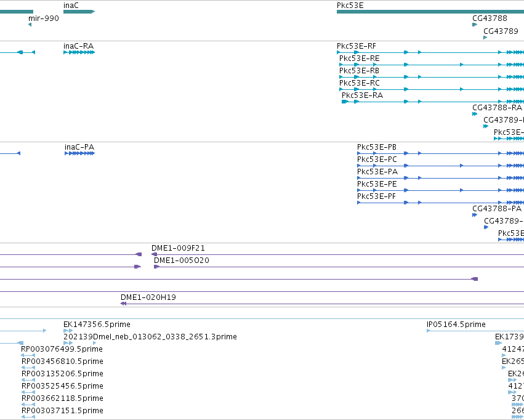Screen dimensions: 524x420
Task: Click the Pkc53E-RE transcript label
Action: tap(359, 59)
